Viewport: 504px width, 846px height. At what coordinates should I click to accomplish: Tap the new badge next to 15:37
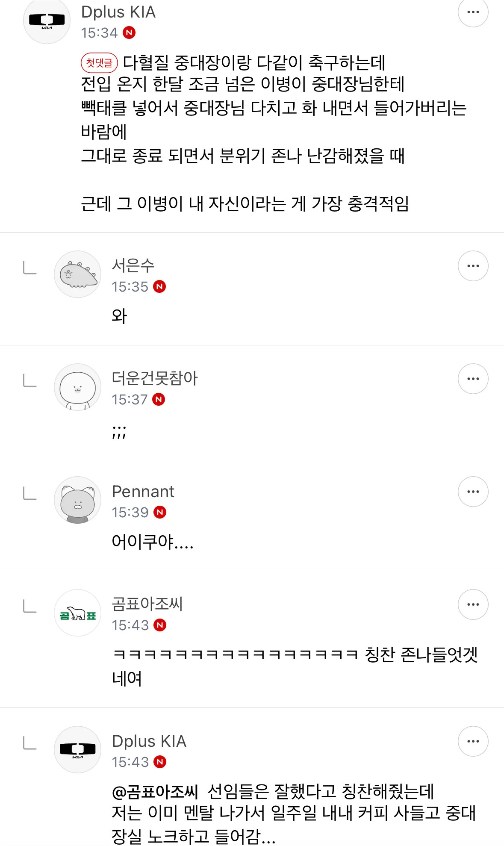pyautogui.click(x=159, y=399)
